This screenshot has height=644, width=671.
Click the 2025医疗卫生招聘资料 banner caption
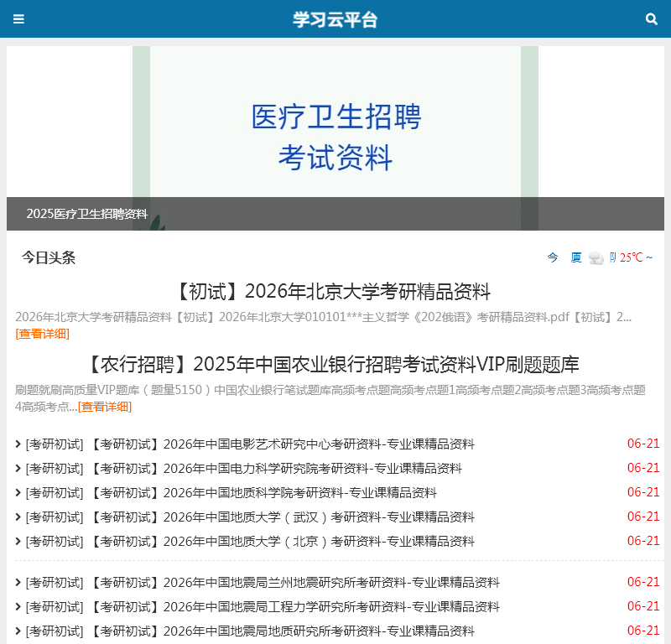click(x=86, y=214)
